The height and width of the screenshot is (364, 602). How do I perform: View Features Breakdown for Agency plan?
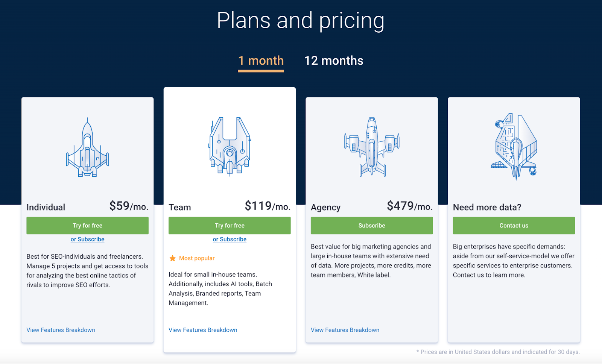click(345, 330)
